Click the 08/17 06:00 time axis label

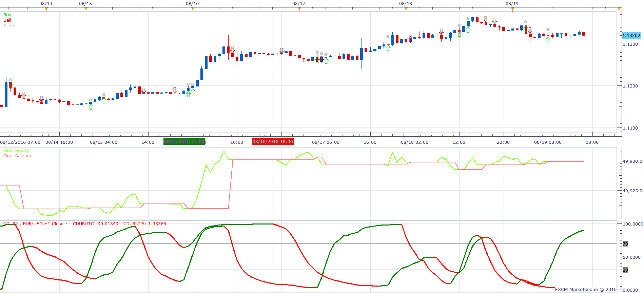(326, 142)
